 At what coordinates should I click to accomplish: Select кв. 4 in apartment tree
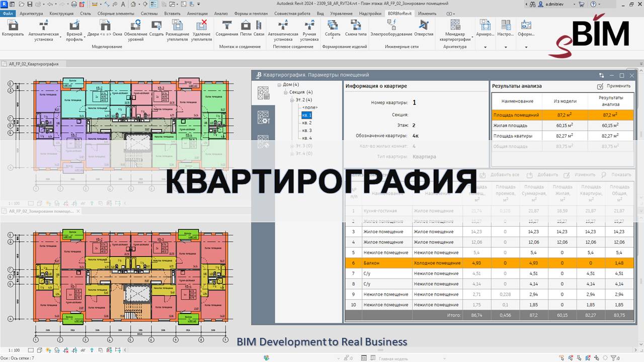pyautogui.click(x=307, y=138)
